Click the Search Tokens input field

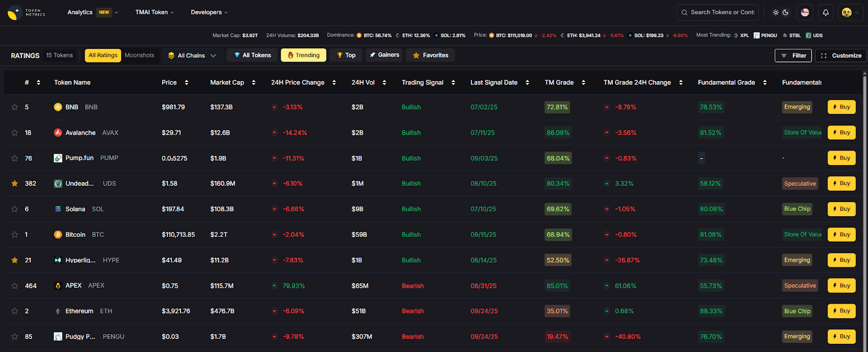pyautogui.click(x=722, y=12)
